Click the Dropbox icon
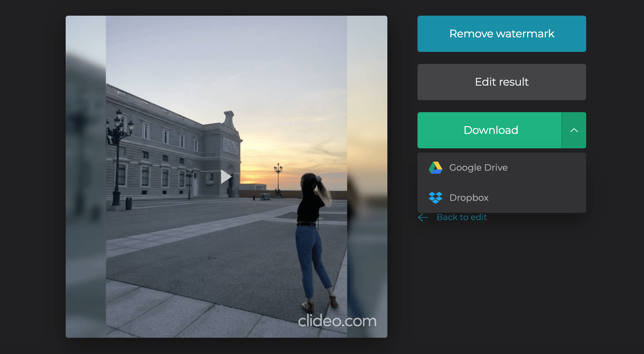 (436, 198)
